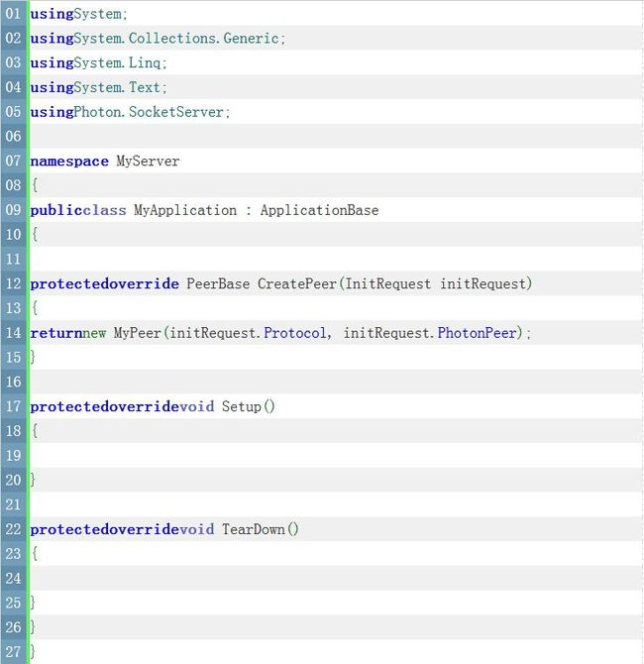Click the InitRequest parameter type
The image size is (644, 664).
click(x=387, y=283)
